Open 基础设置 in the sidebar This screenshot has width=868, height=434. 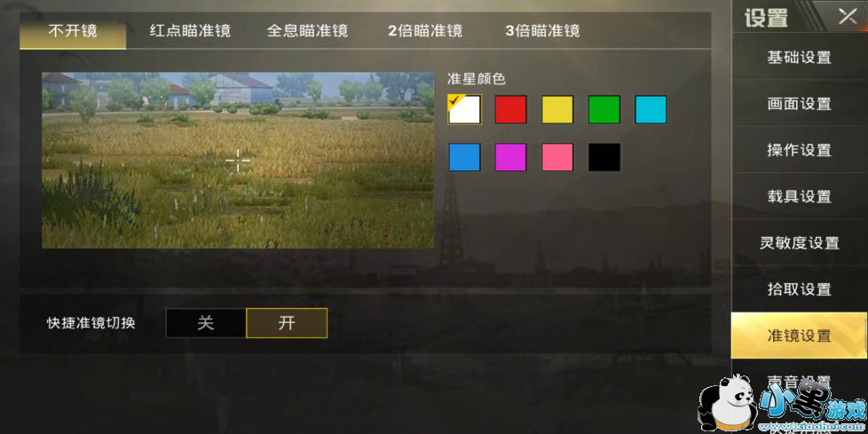[x=800, y=57]
